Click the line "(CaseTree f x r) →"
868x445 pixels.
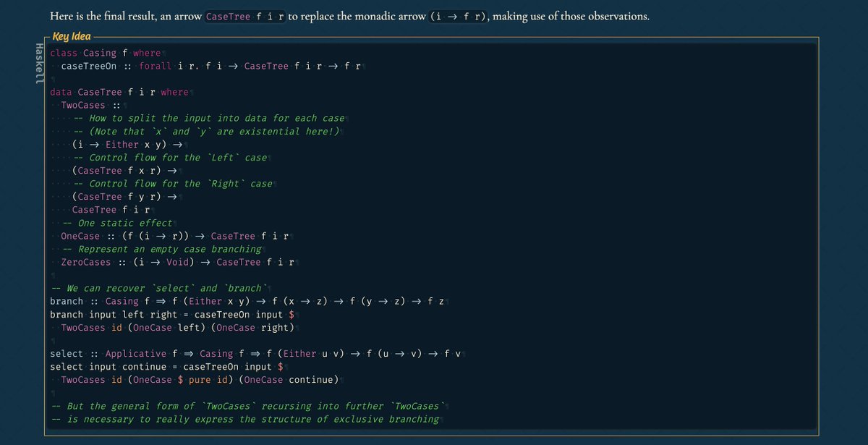click(124, 170)
